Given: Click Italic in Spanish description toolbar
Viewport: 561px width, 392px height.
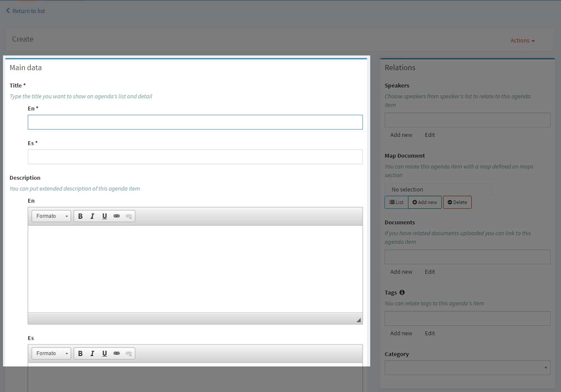Looking at the screenshot, I should 92,353.
